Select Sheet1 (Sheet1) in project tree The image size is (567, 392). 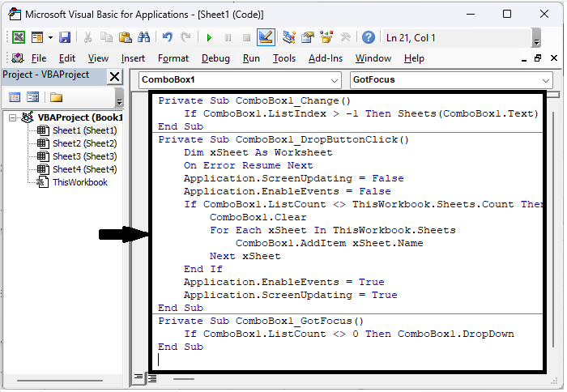pos(84,130)
